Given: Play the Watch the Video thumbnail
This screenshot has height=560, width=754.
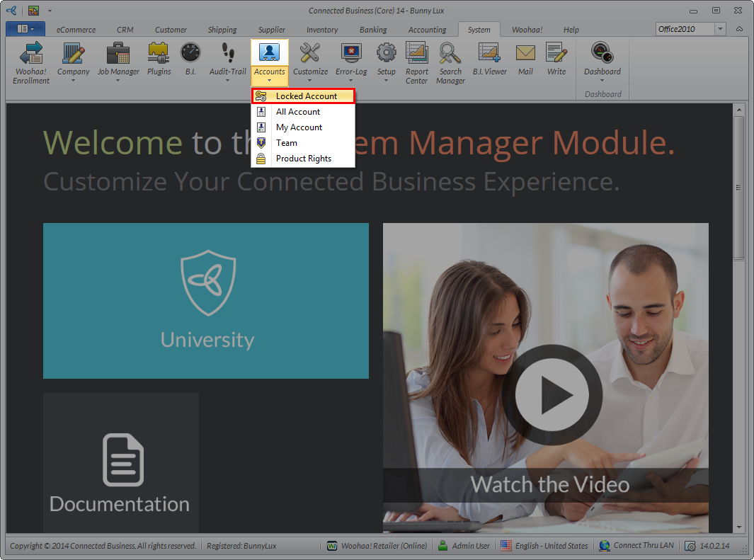Looking at the screenshot, I should coord(552,394).
